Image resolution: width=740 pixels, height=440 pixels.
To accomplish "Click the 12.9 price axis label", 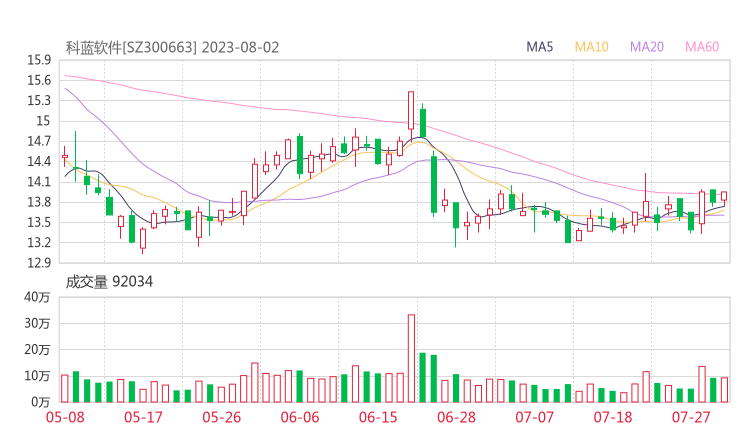I will click(39, 263).
